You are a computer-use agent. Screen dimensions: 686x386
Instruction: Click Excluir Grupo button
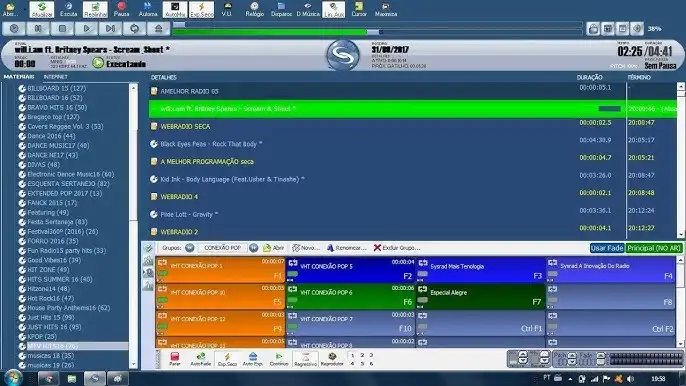click(397, 248)
